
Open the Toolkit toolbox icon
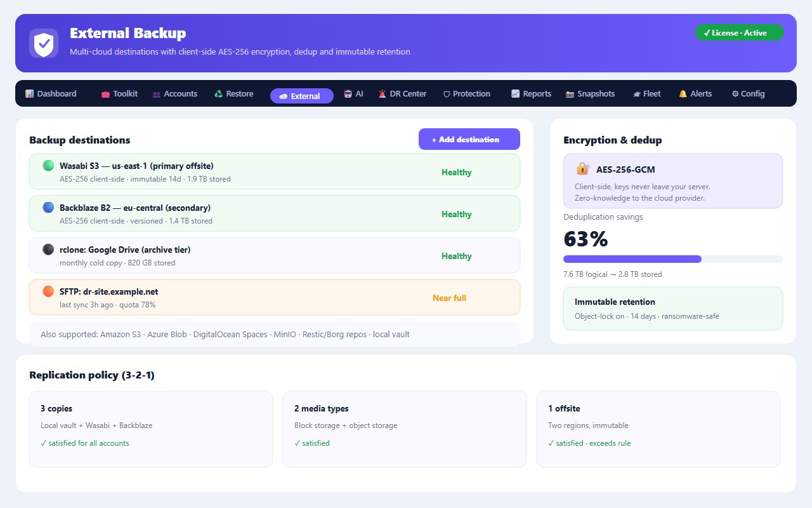coord(105,94)
